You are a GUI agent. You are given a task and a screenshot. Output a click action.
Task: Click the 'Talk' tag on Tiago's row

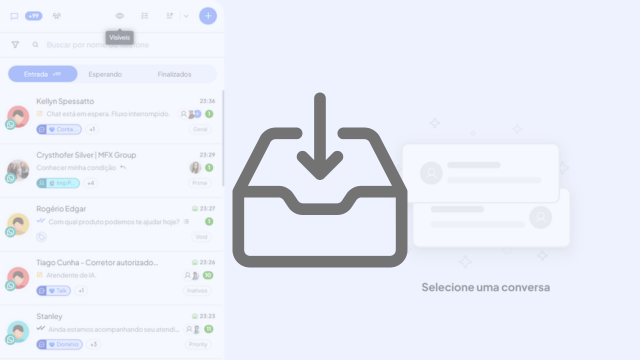pos(53,291)
